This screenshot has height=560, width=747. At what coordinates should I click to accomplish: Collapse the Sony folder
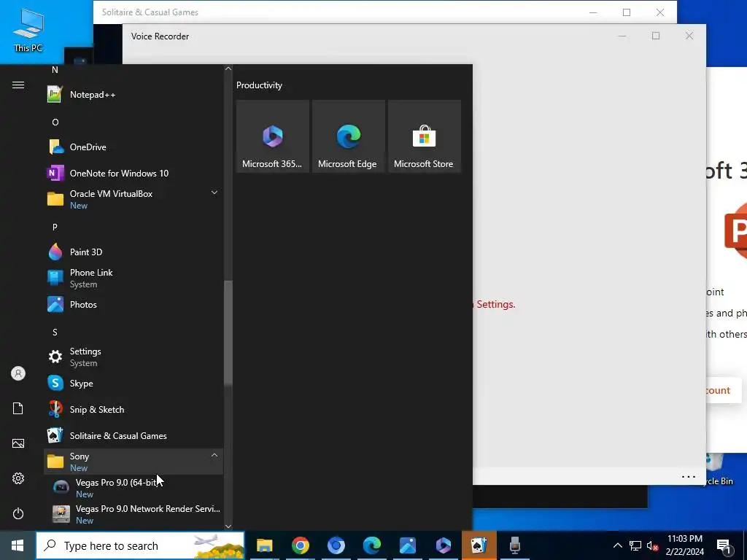coord(133,462)
